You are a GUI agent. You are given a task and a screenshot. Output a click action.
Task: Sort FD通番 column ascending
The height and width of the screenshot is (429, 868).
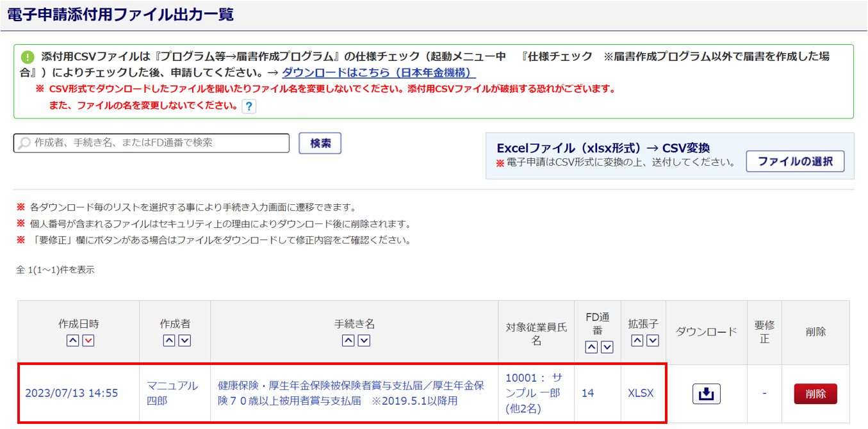coord(591,347)
